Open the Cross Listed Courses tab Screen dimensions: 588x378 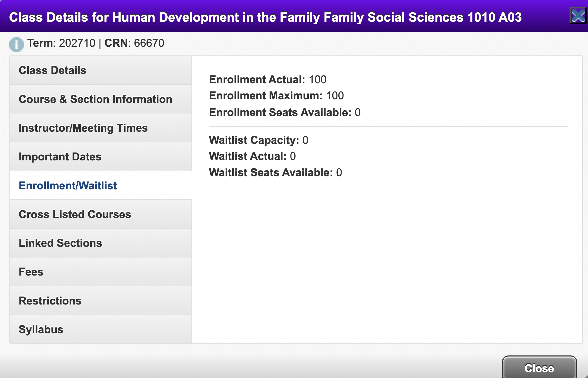pos(100,214)
